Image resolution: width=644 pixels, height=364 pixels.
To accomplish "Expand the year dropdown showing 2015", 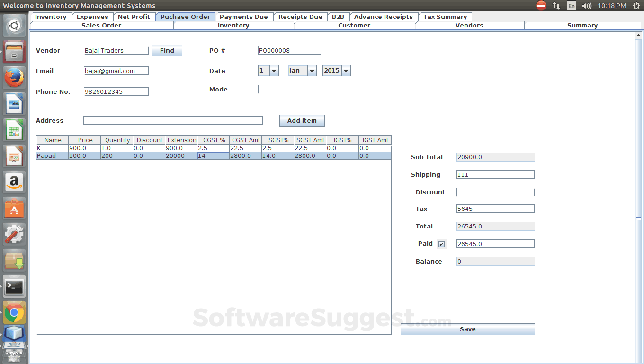I will 346,71.
